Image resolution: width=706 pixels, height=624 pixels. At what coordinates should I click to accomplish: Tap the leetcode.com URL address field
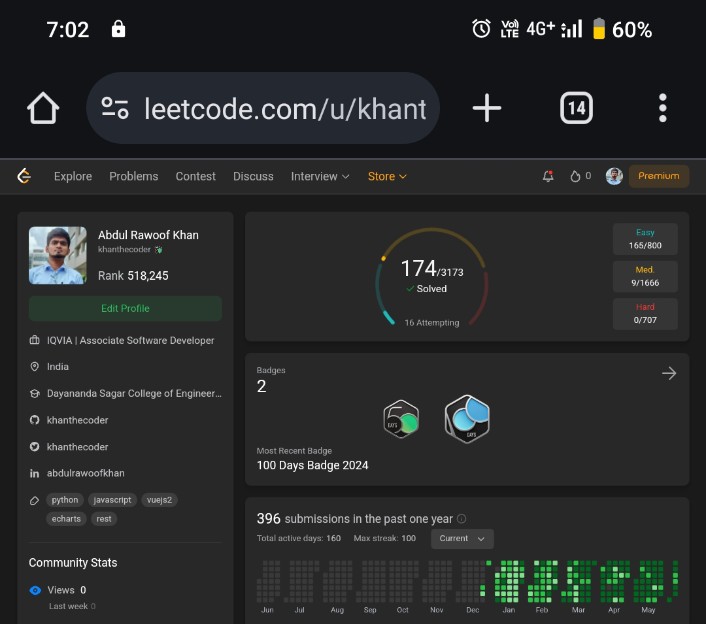point(262,108)
